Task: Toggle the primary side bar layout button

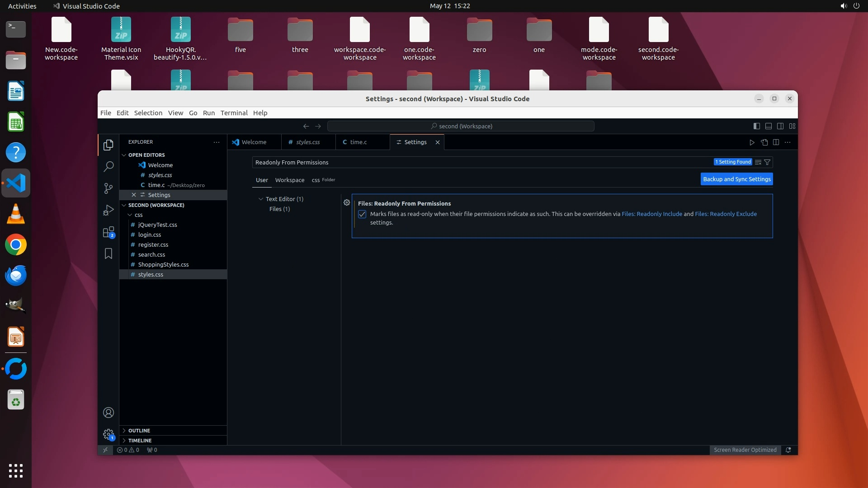Action: 757,126
